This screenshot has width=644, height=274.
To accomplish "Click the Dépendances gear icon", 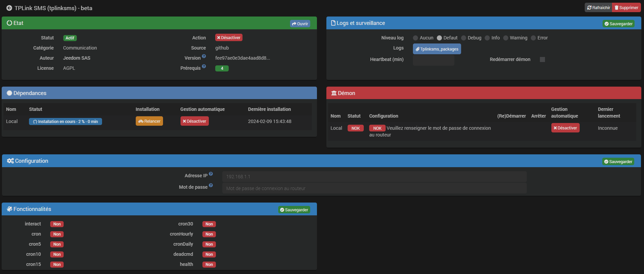I will click(x=9, y=93).
